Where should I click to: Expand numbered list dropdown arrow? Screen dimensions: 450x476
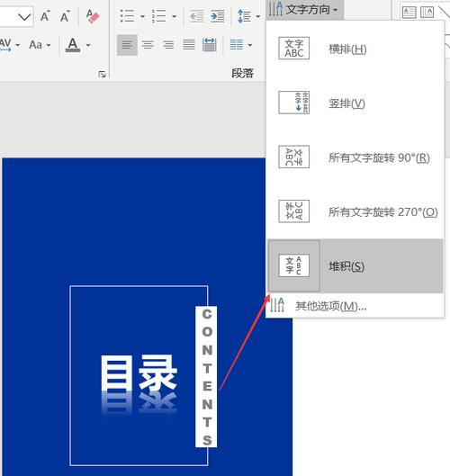tap(174, 16)
